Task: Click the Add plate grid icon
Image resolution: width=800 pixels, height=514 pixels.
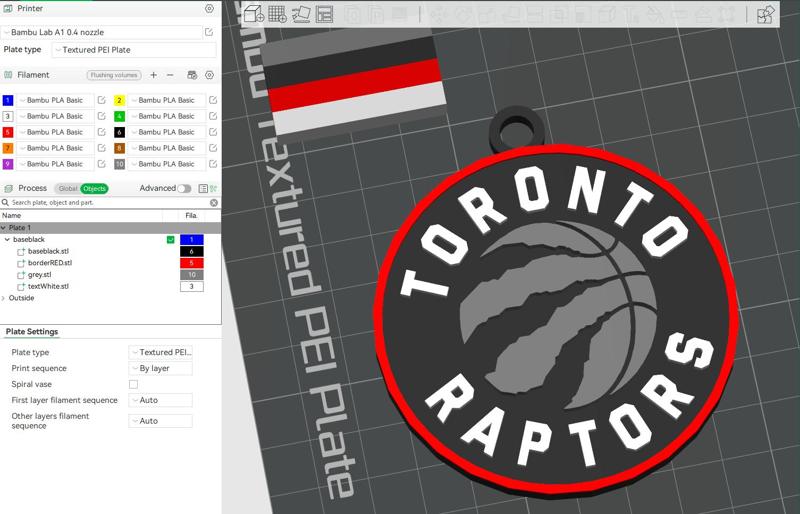Action: click(x=277, y=14)
